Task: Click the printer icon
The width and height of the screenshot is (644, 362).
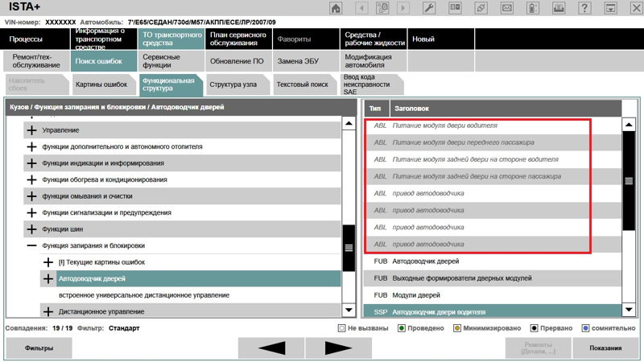Action: (x=559, y=8)
